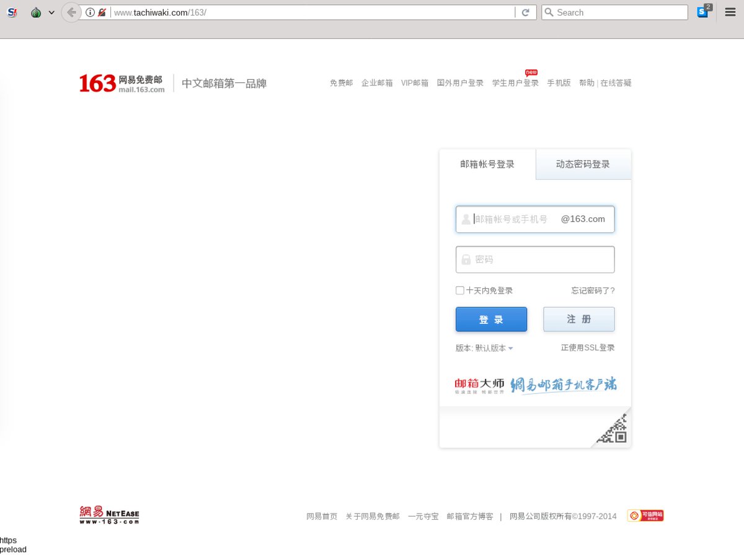744x560 pixels.
Task: Click the insecure connection padlock icon
Action: 102,12
